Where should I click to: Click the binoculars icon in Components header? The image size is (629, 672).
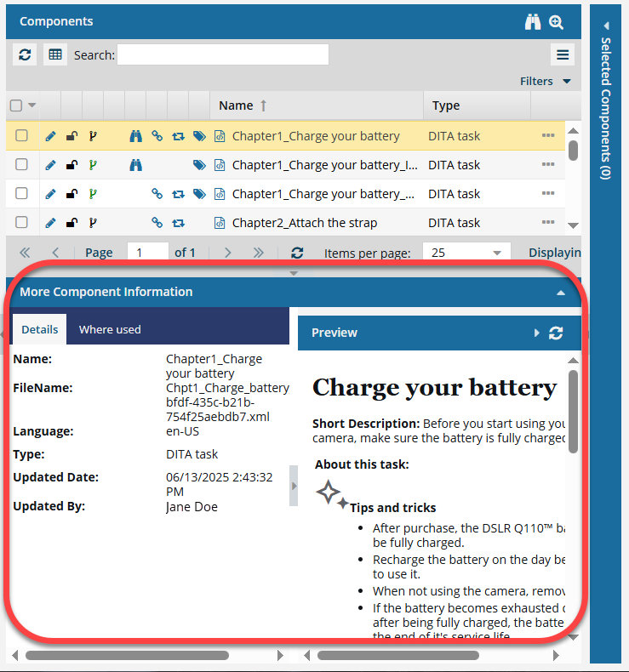[x=533, y=22]
